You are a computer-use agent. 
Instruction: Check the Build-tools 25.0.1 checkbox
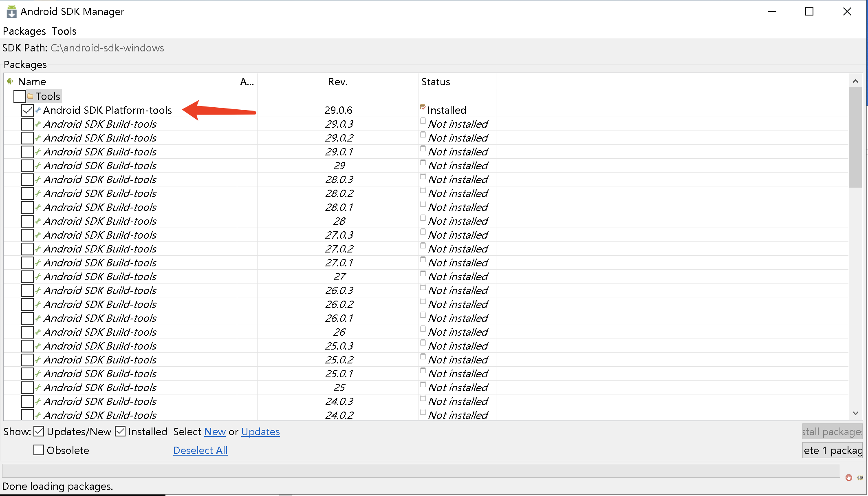click(x=27, y=374)
